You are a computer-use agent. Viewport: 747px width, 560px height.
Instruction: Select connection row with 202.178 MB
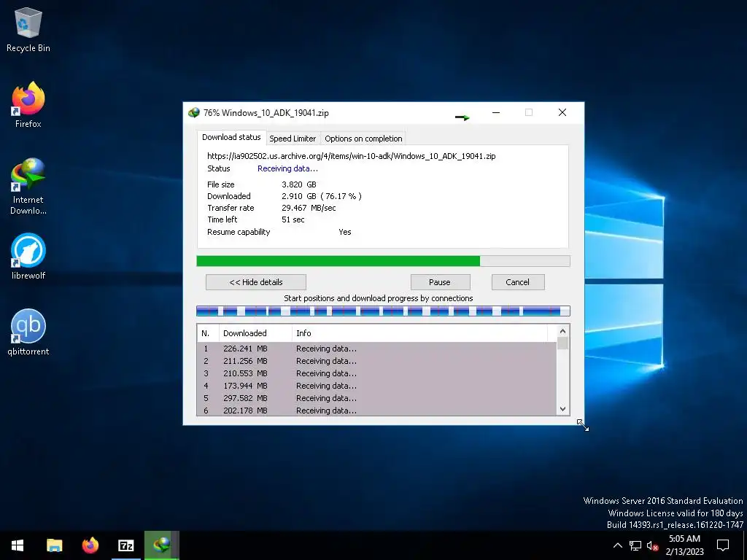pyautogui.click(x=377, y=410)
